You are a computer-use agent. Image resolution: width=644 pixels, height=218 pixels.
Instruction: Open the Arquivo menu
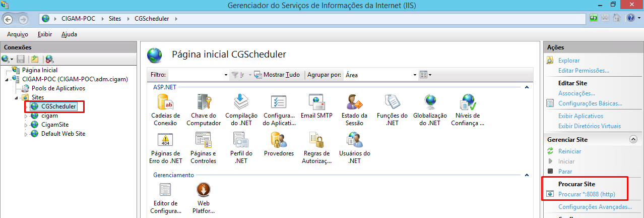pos(17,34)
